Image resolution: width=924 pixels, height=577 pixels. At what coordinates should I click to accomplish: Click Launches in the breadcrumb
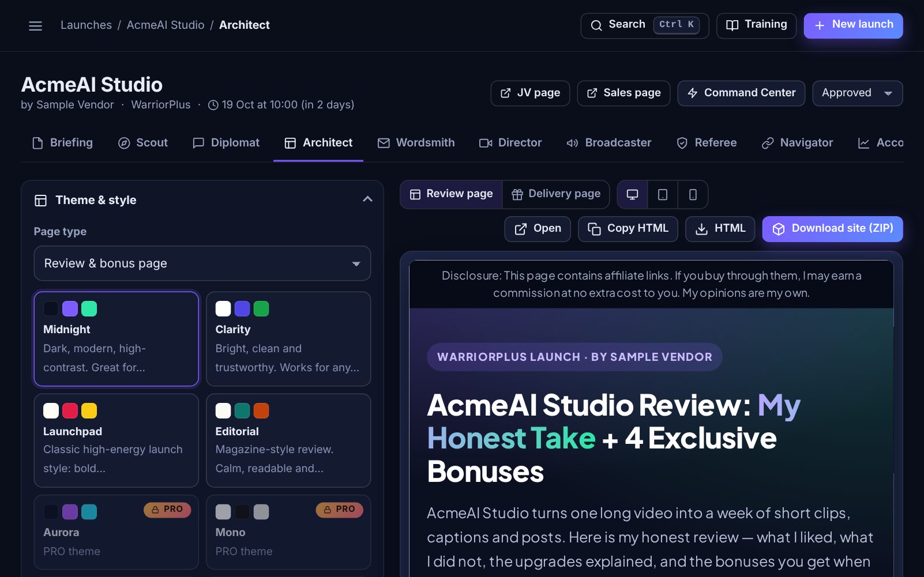[86, 25]
